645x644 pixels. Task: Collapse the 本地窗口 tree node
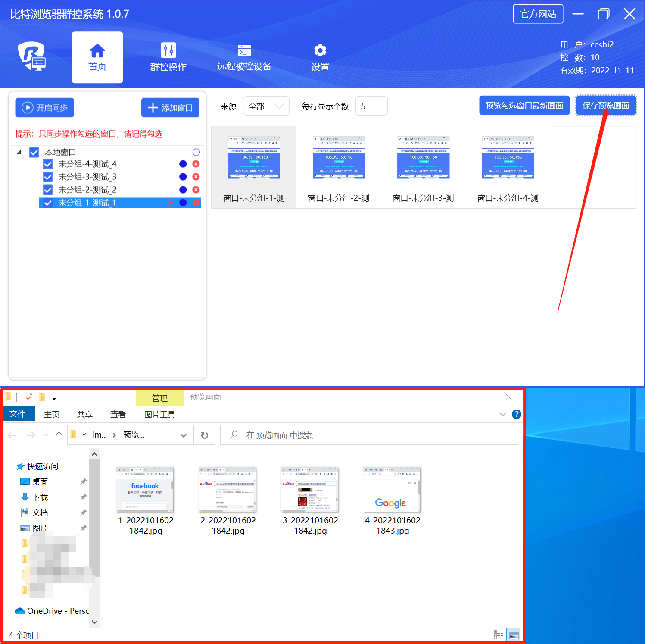[x=19, y=153]
